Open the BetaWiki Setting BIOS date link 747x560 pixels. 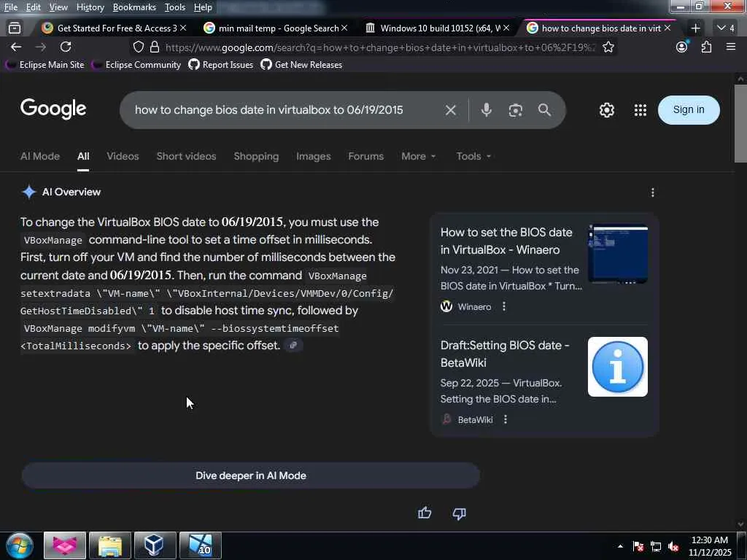(x=505, y=354)
